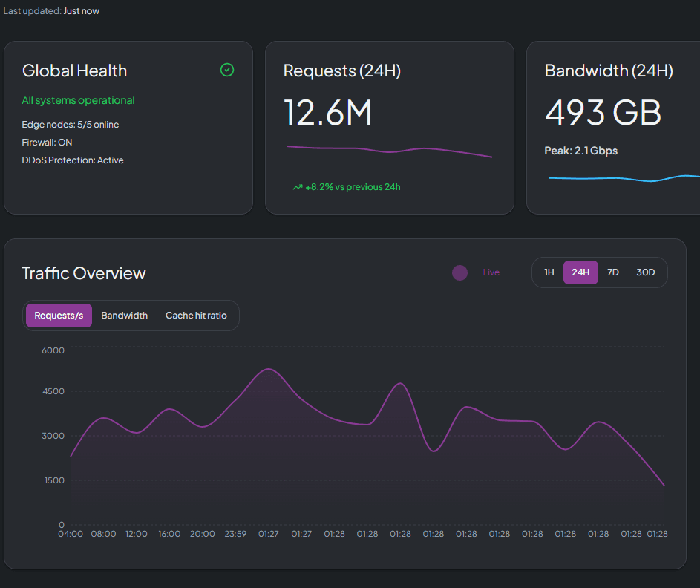Switch to the Bandwidth metric tab
The height and width of the screenshot is (588, 700).
[124, 315]
